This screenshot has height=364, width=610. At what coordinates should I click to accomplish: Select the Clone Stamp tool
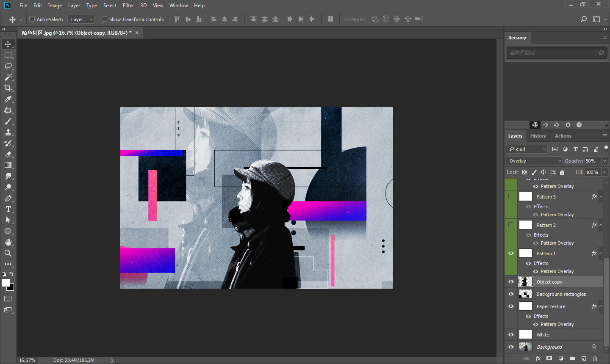(x=8, y=132)
